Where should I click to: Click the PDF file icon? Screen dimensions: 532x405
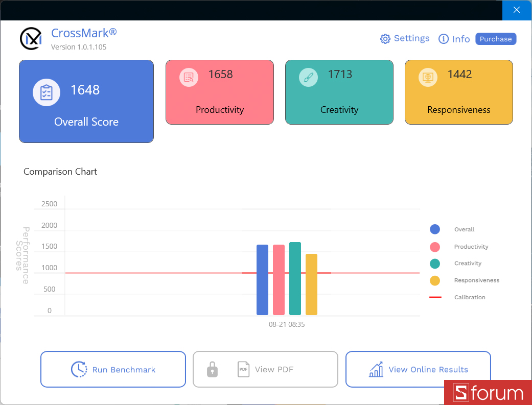[243, 369]
